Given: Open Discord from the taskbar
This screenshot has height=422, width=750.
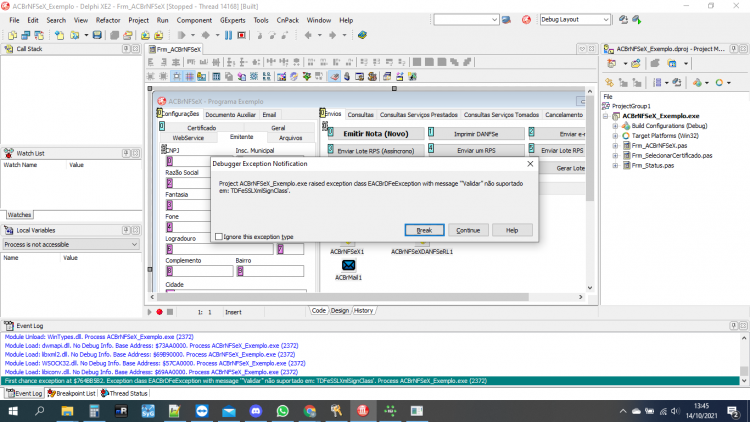Looking at the screenshot, I should click(x=255, y=411).
